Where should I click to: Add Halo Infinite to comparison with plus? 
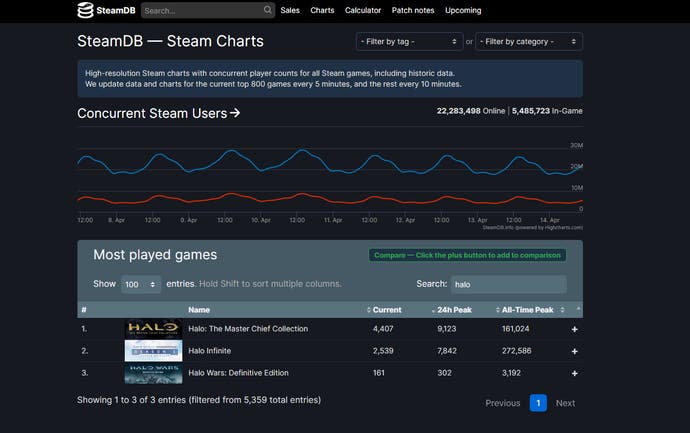(574, 351)
